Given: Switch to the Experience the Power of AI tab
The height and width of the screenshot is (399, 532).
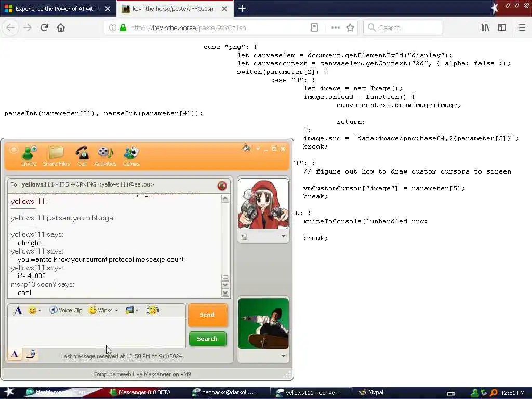Looking at the screenshot, I should [55, 9].
